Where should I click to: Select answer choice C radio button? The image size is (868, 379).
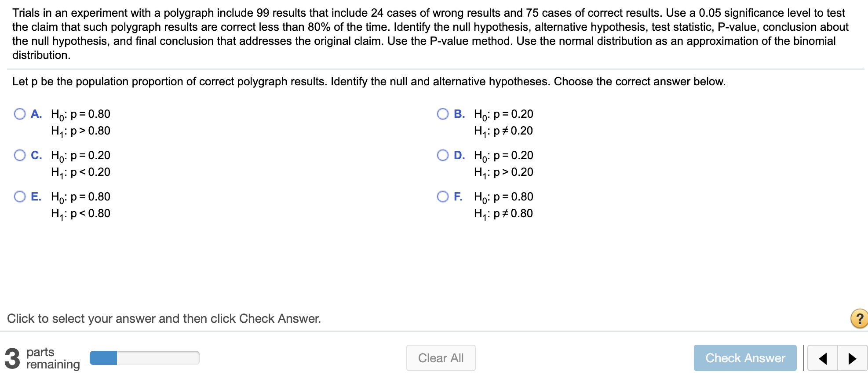19,155
